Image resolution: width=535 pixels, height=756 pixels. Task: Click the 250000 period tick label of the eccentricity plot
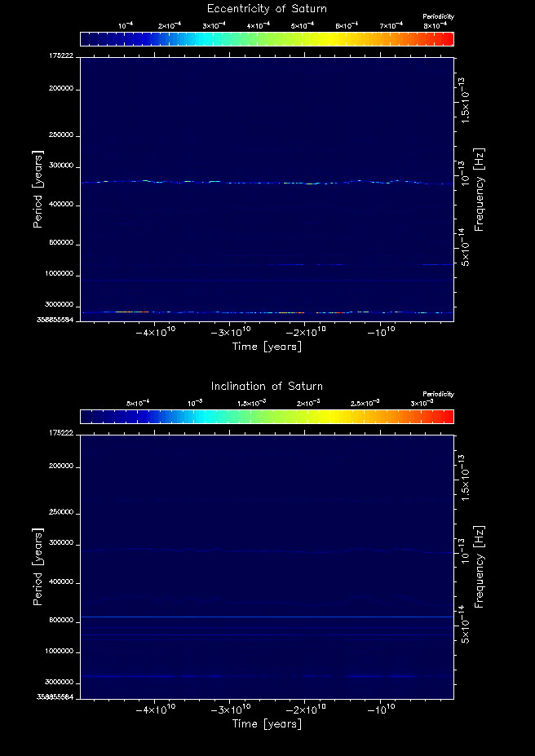tap(61, 135)
